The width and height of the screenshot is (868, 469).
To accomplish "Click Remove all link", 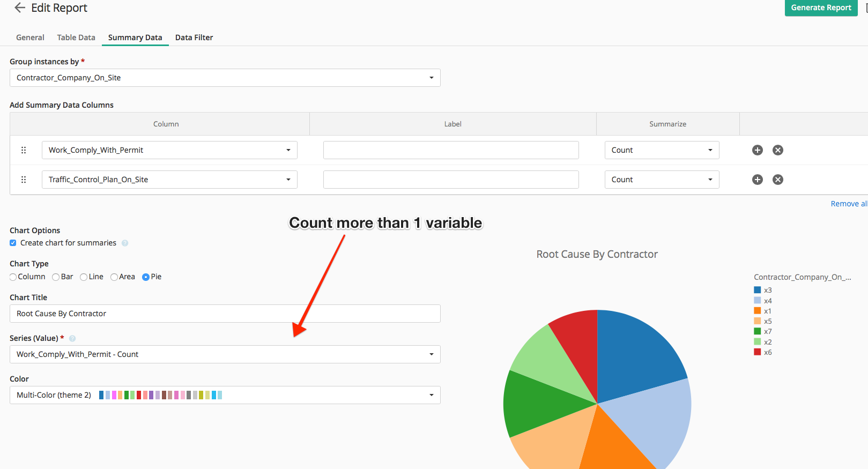I will coord(849,204).
